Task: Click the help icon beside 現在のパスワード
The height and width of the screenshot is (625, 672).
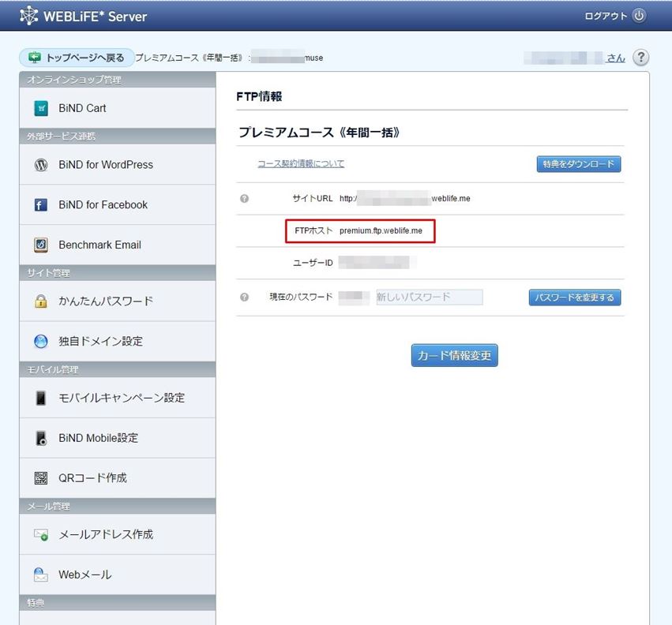Action: [x=244, y=297]
